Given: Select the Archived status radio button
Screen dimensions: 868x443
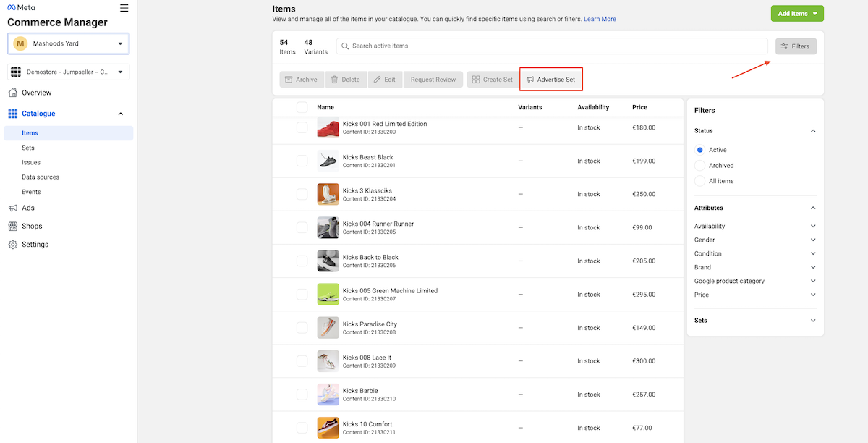Looking at the screenshot, I should pyautogui.click(x=699, y=165).
